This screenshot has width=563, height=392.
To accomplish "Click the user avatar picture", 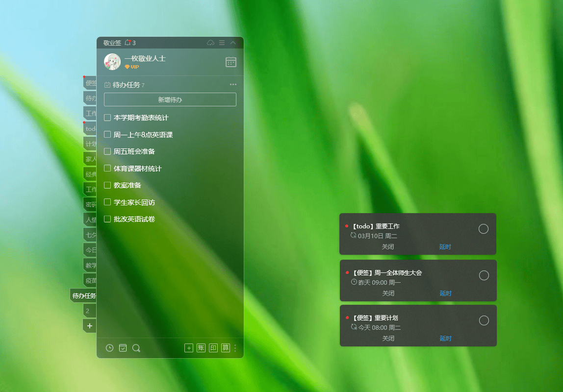I will pyautogui.click(x=112, y=62).
